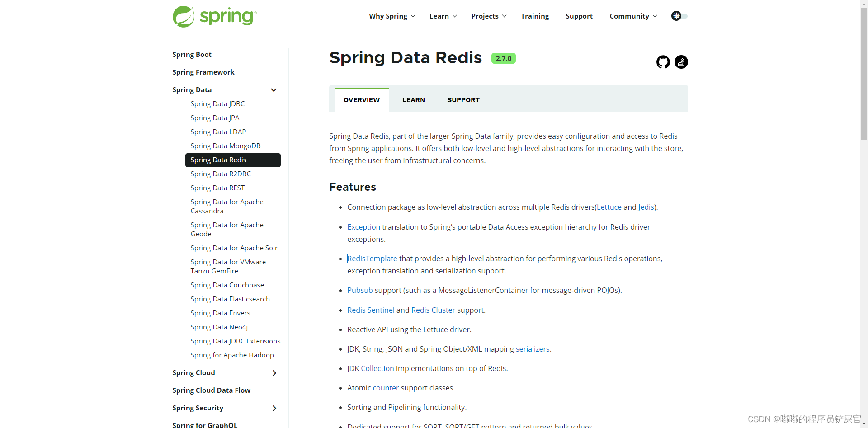Toggle the dark mode theme switch
Image resolution: width=868 pixels, height=428 pixels.
pyautogui.click(x=679, y=16)
